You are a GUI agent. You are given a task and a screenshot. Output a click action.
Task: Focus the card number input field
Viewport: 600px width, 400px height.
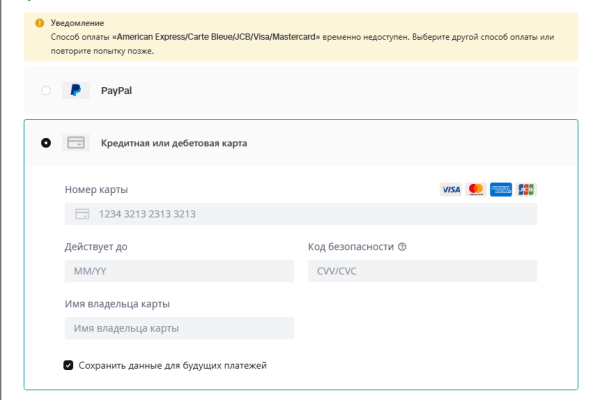click(301, 214)
